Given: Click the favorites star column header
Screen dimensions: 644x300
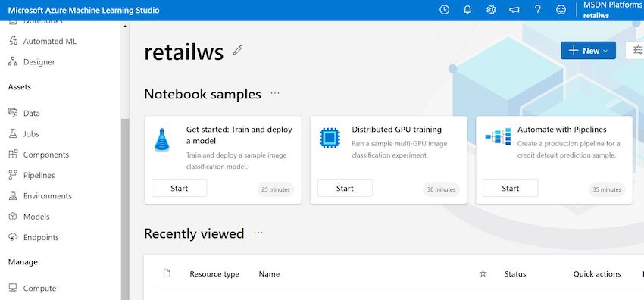Looking at the screenshot, I should point(483,273).
